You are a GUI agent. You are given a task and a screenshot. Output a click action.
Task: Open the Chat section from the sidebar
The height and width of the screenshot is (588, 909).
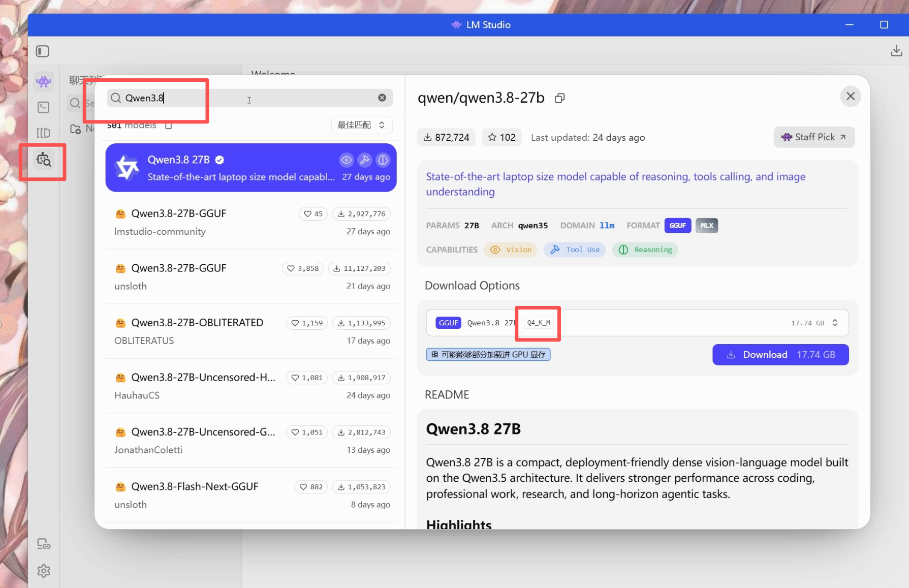click(x=44, y=81)
